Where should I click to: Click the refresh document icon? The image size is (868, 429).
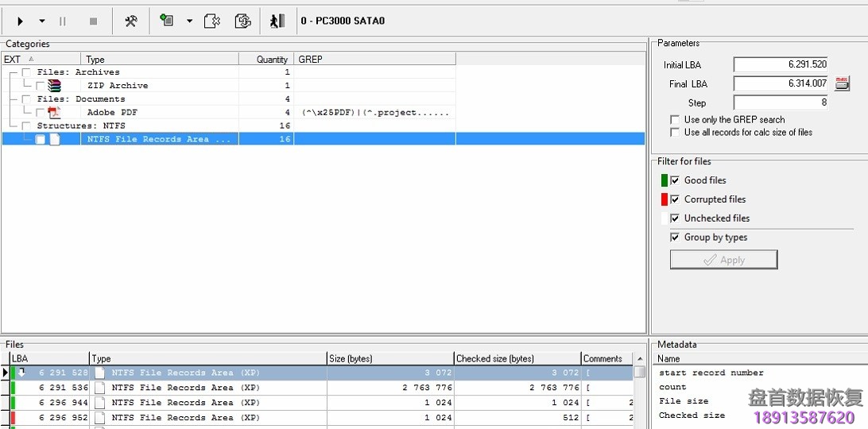(x=242, y=21)
